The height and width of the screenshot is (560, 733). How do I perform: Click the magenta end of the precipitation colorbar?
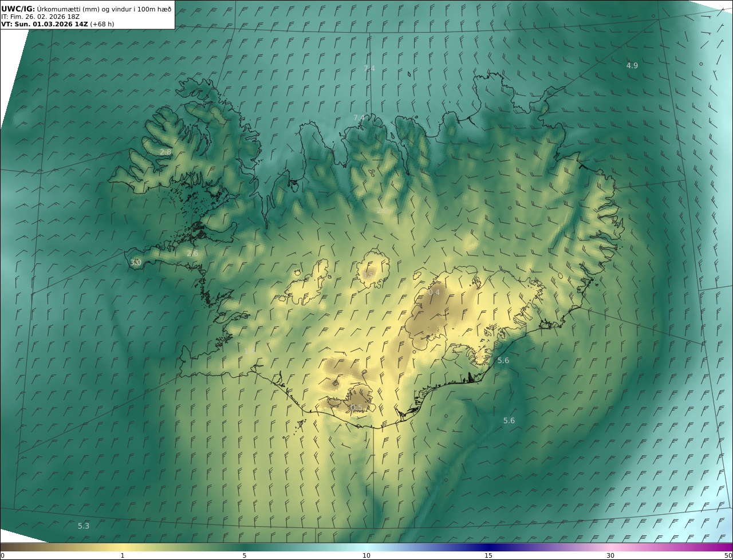(723, 547)
